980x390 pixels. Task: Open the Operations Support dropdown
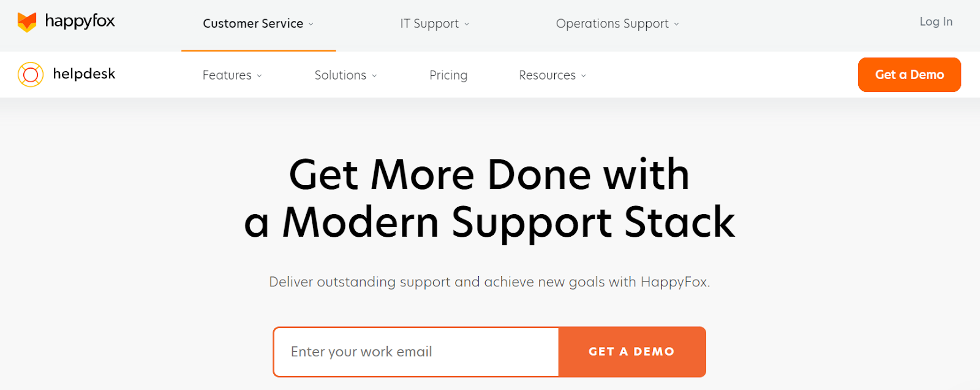point(677,24)
